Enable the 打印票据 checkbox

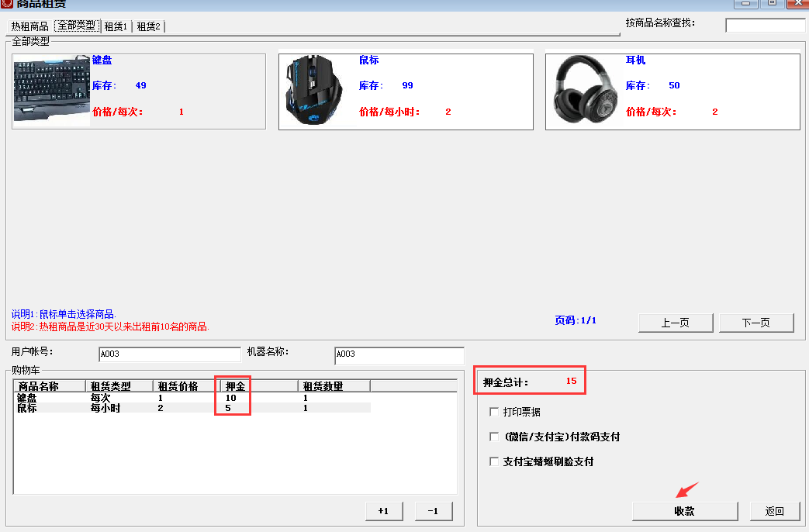494,412
